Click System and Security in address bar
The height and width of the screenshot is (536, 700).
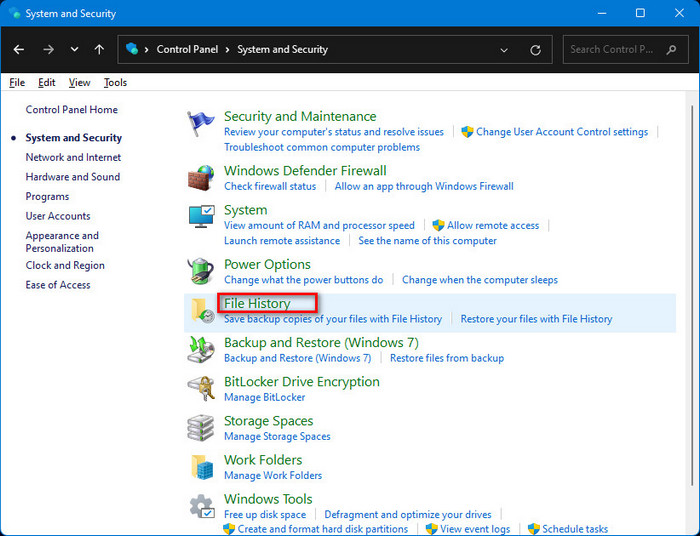(283, 50)
